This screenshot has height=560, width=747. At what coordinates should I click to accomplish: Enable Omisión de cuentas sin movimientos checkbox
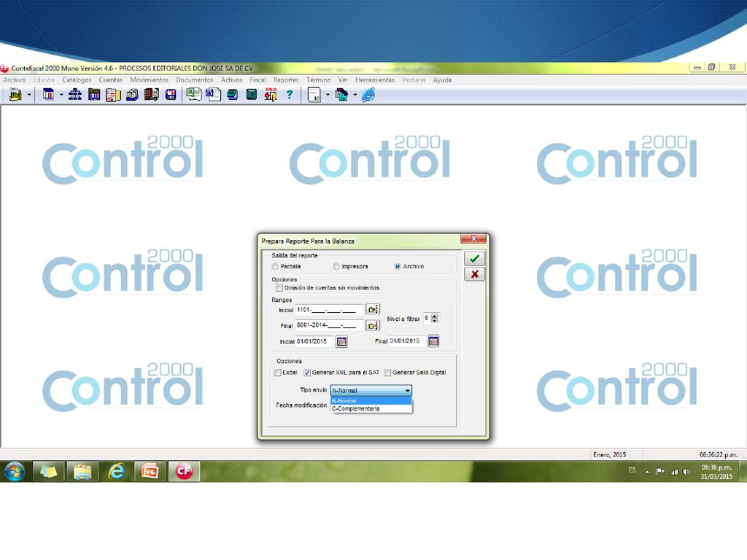pos(279,288)
